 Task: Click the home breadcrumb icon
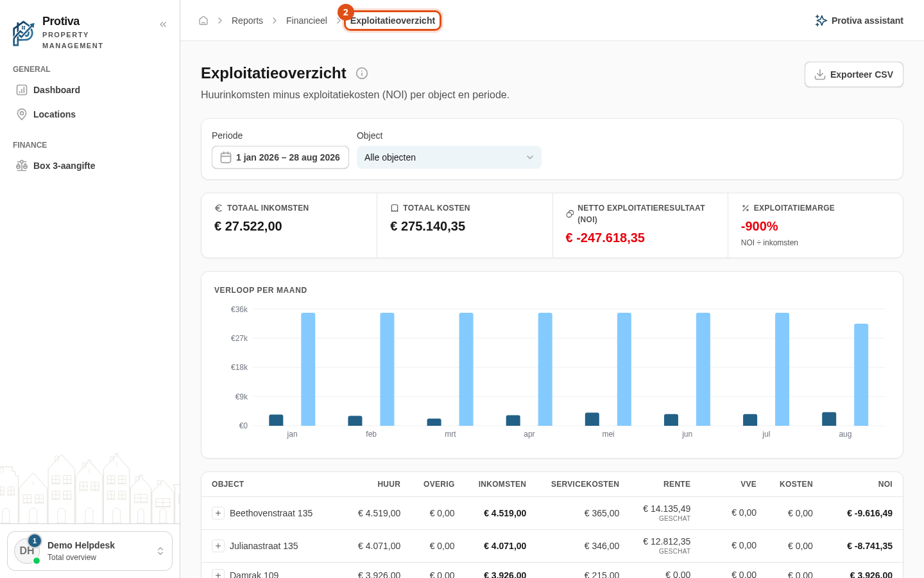[x=203, y=21]
